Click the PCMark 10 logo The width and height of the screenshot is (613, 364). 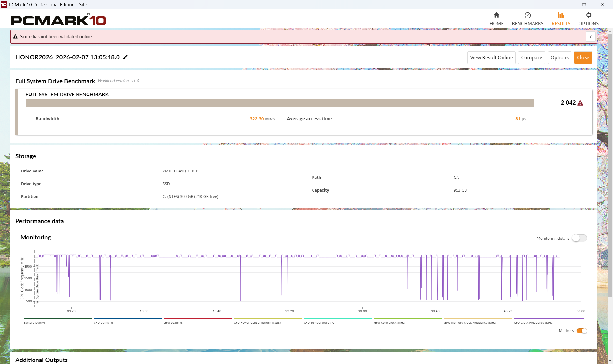point(58,20)
